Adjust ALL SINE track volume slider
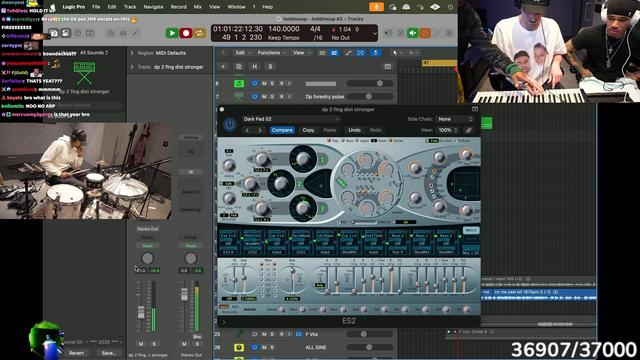 [370, 347]
